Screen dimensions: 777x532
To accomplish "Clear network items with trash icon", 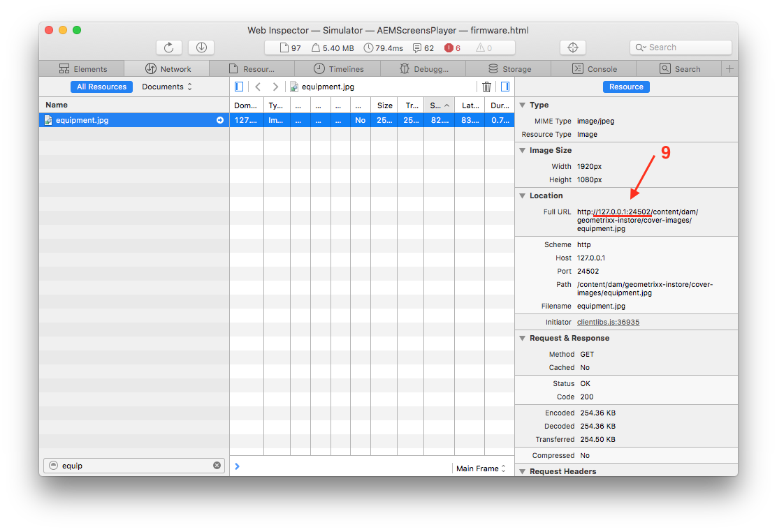I will click(x=486, y=87).
